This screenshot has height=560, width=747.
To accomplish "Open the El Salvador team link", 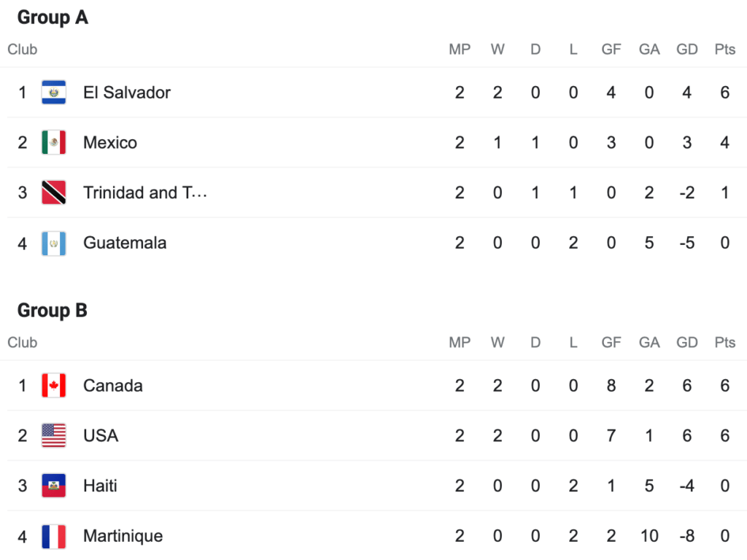I will pyautogui.click(x=127, y=93).
